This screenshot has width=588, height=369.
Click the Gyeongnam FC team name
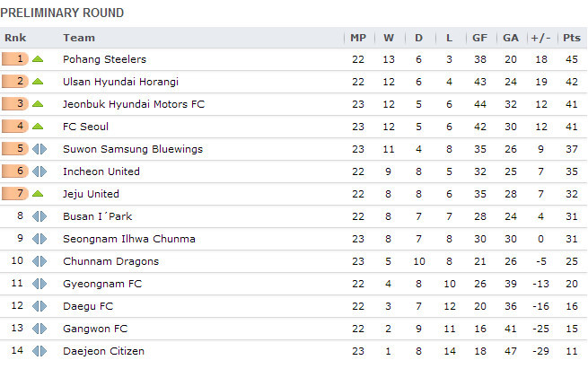[x=102, y=284]
